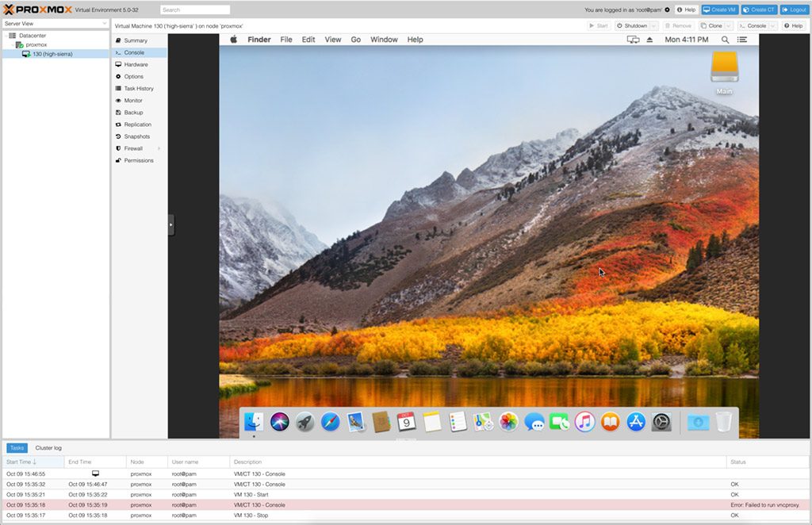Image resolution: width=812 pixels, height=525 pixels.
Task: Expand the Firewall submenu arrow
Action: point(159,148)
